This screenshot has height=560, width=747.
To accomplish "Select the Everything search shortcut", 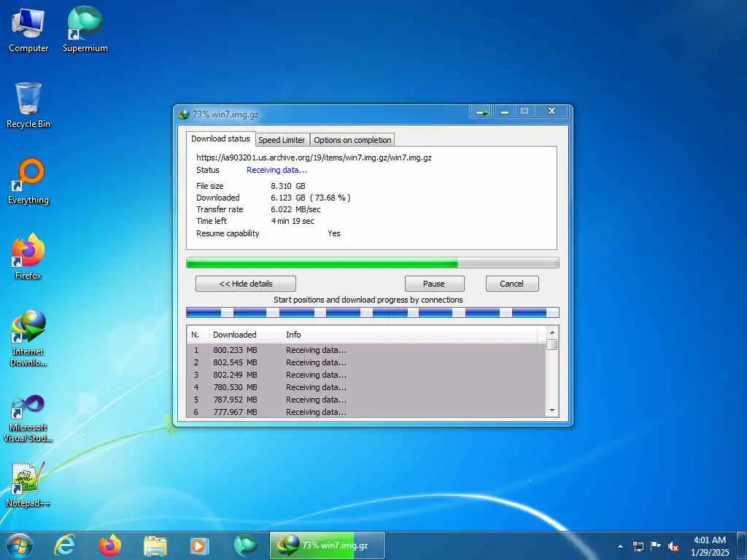I will coord(28,182).
